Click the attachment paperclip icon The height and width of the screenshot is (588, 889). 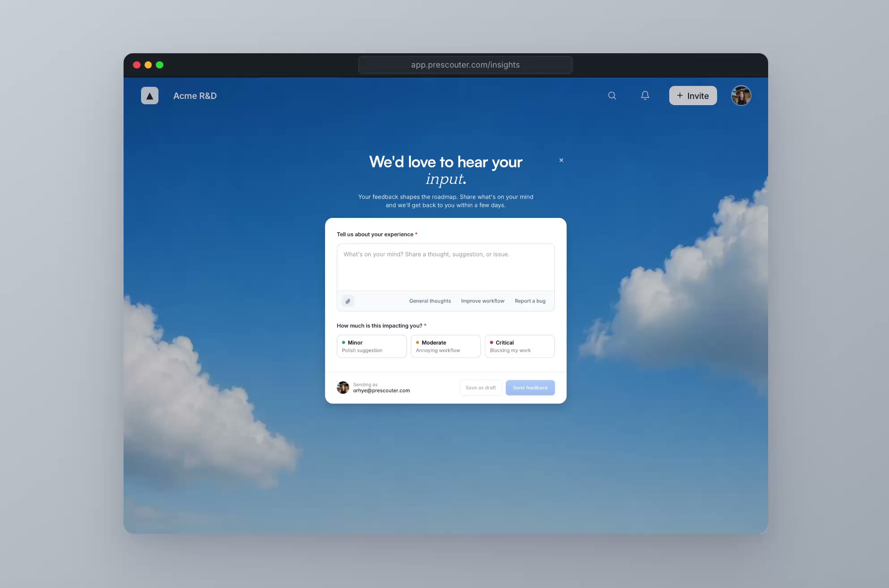(348, 301)
